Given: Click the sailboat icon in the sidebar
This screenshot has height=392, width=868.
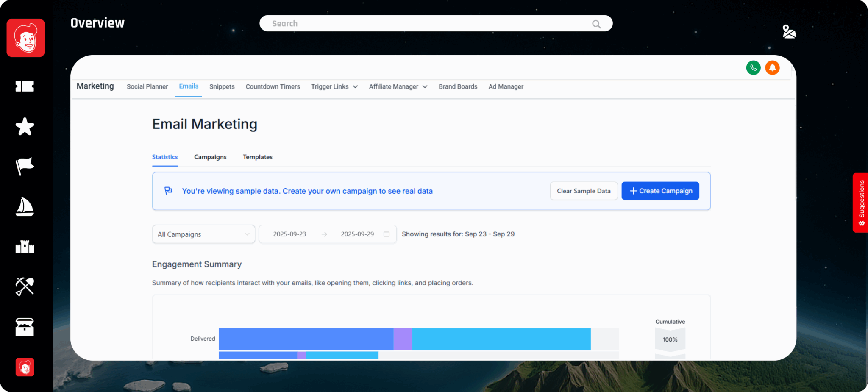Looking at the screenshot, I should pyautogui.click(x=25, y=206).
